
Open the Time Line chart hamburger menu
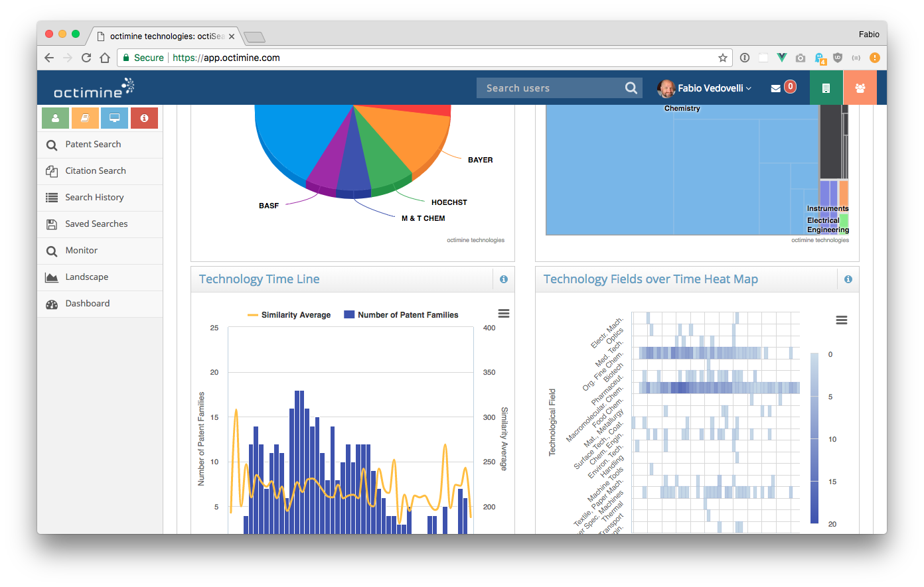pos(504,314)
